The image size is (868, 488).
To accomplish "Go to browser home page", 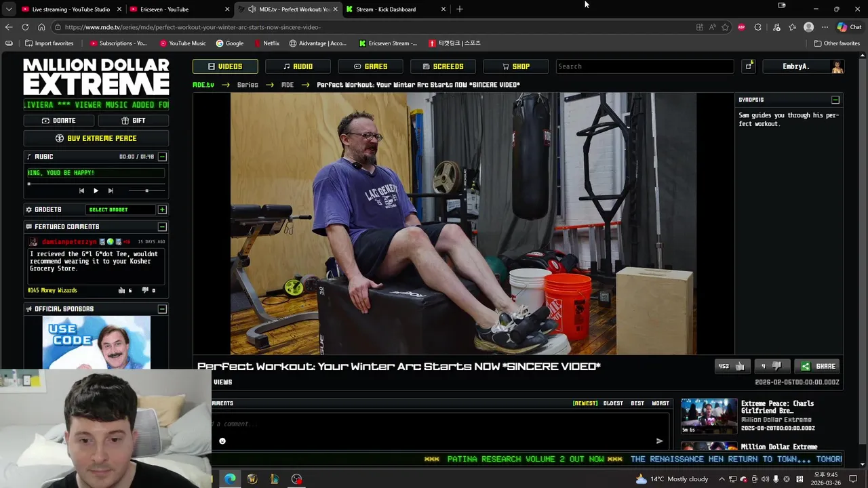I will click(x=41, y=27).
